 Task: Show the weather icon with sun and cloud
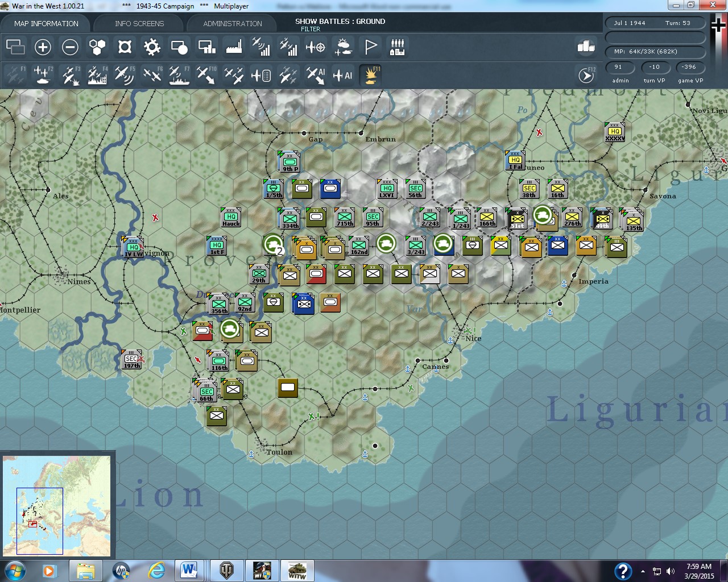click(343, 47)
